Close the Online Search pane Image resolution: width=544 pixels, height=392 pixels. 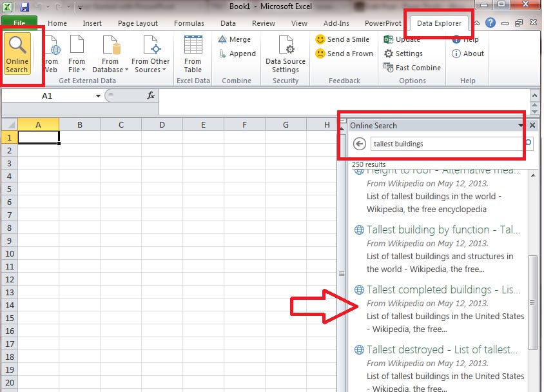532,125
